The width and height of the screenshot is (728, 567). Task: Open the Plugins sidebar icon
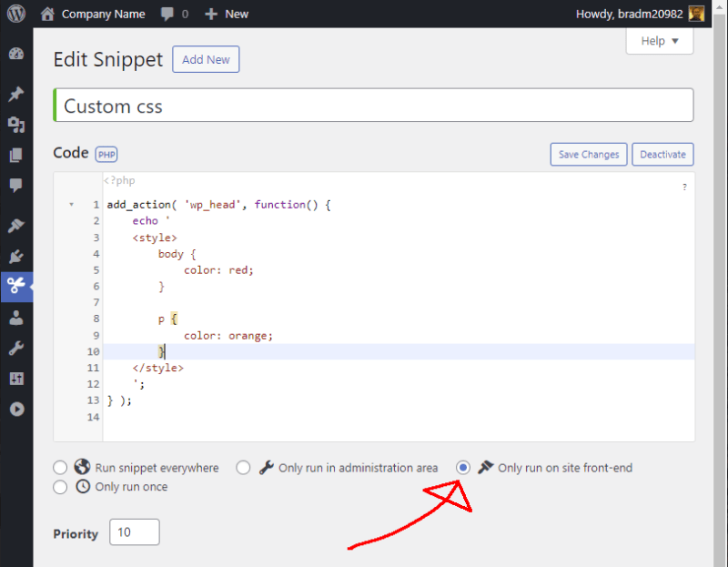click(16, 256)
